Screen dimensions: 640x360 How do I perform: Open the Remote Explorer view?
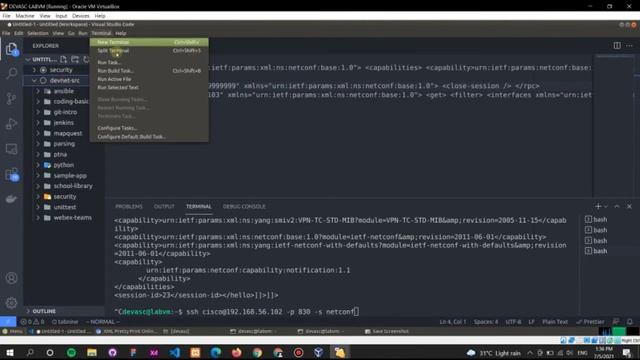tap(11, 149)
